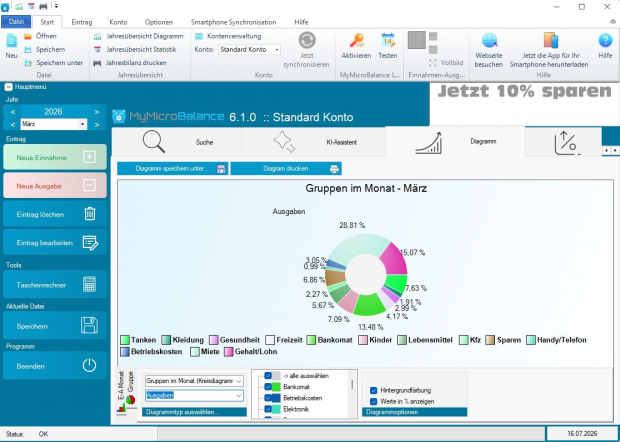Viewport: 620px width, 442px height.
Task: Switch to the Konto ribbon tab
Action: click(118, 22)
